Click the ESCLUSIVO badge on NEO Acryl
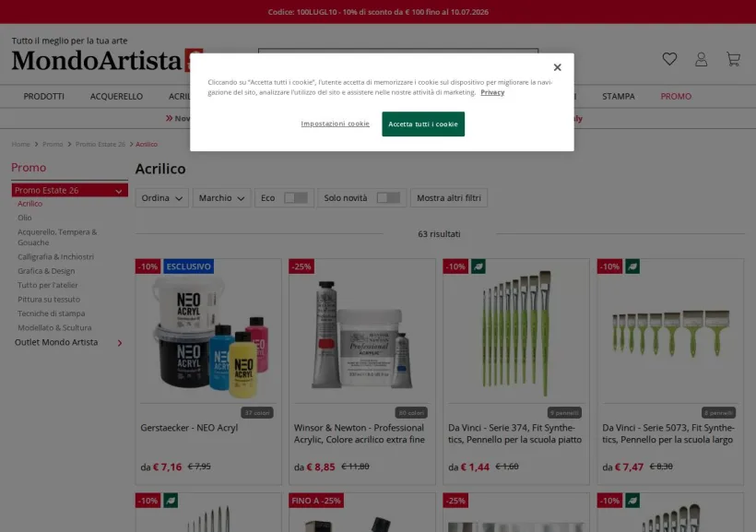 tap(188, 266)
